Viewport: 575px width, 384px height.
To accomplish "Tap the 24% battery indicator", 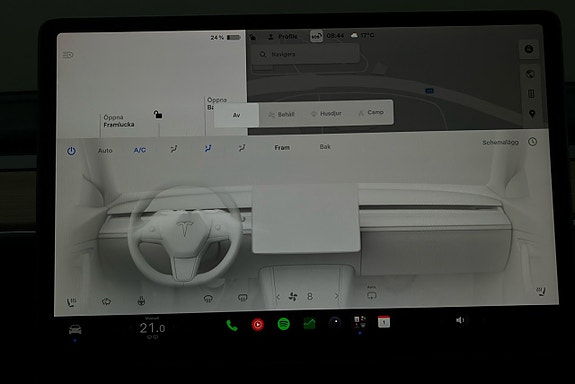I will (226, 37).
